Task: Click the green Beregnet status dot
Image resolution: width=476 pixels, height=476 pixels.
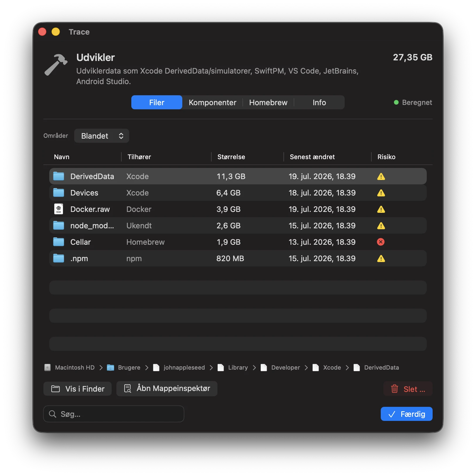Action: click(x=396, y=102)
